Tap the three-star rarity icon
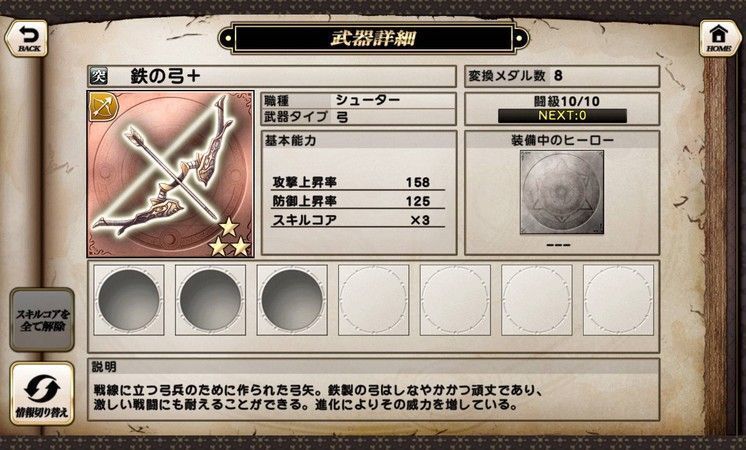Image resolution: width=746 pixels, height=450 pixels. (x=230, y=238)
